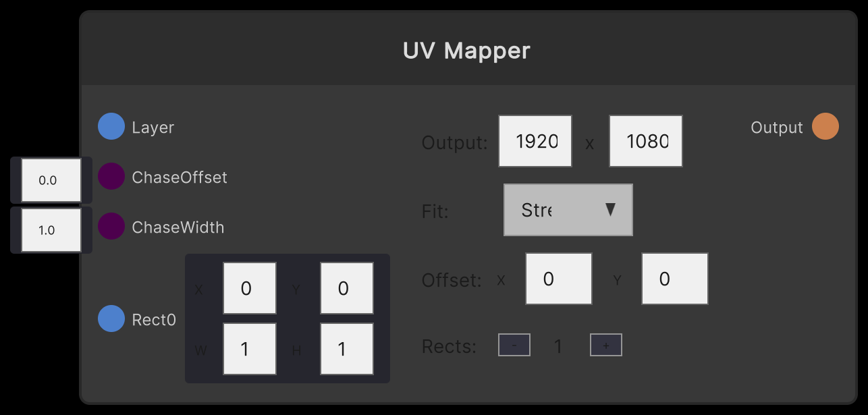Image resolution: width=868 pixels, height=415 pixels.
Task: Click the minus button under Rects
Action: pos(514,345)
